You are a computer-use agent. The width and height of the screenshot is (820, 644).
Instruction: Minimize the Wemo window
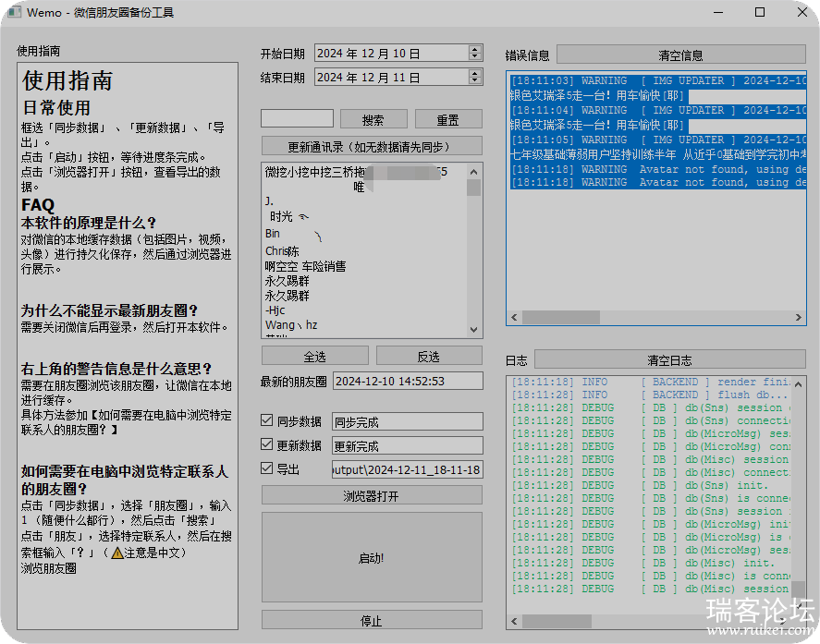click(718, 12)
